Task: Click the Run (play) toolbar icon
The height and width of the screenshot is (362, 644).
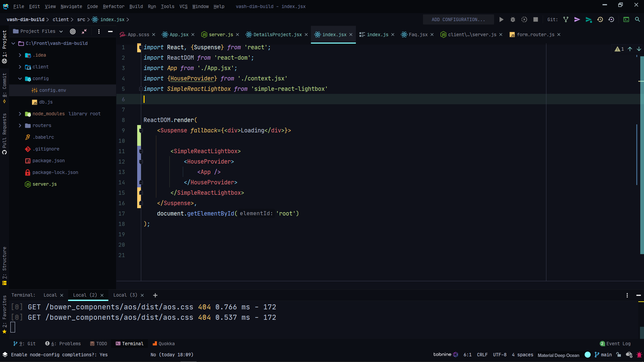Action: pos(501,19)
